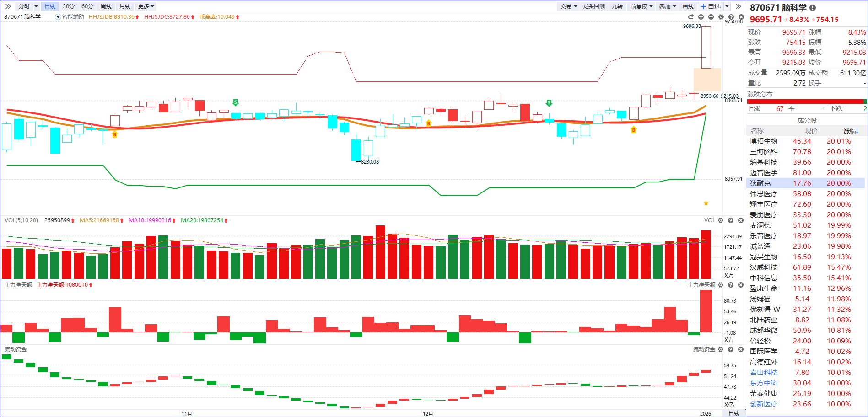Open the 更多 periods dropdown
Viewport: 868px width, 417px height.
146,6
